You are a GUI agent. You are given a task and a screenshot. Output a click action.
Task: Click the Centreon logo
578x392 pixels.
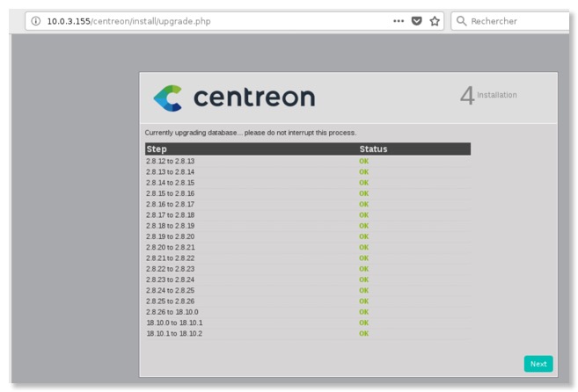coord(234,98)
